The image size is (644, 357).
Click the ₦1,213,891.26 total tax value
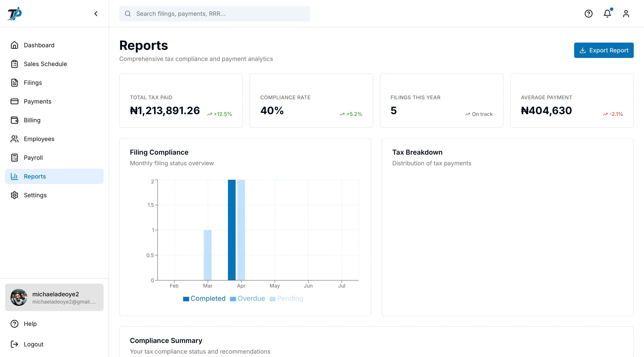pyautogui.click(x=165, y=111)
